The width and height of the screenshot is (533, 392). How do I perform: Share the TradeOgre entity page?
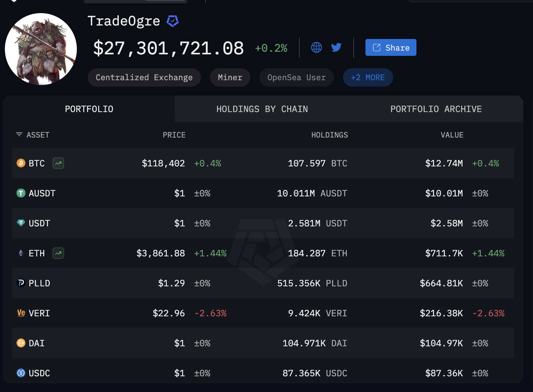[x=391, y=48]
